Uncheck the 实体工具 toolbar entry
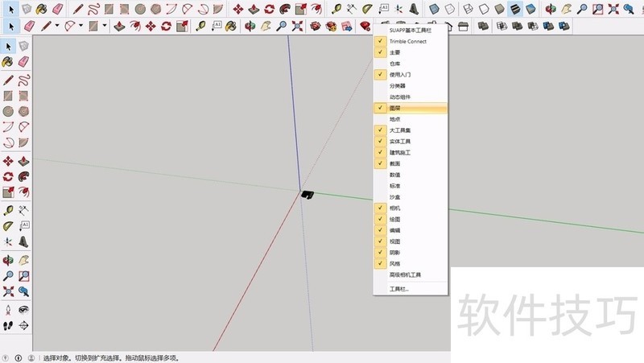Screen dimensions: 644x363 click(410, 142)
